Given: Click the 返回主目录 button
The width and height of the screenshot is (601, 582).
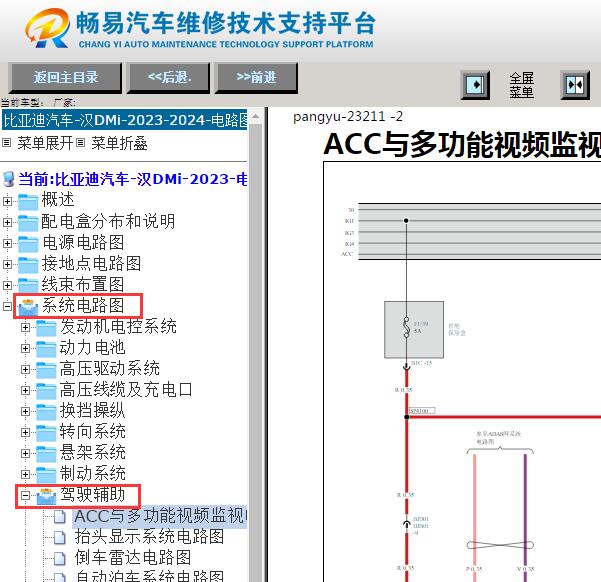Looking at the screenshot, I should coord(65,78).
